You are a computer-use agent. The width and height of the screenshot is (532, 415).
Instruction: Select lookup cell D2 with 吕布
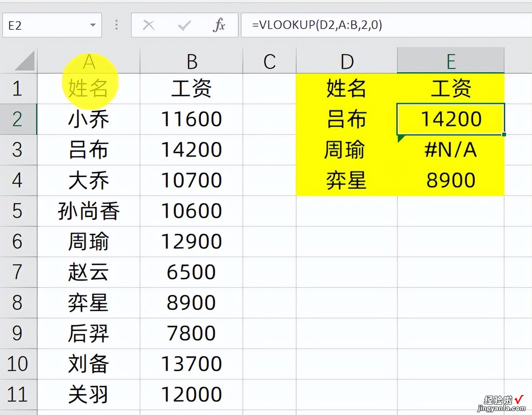click(x=347, y=119)
